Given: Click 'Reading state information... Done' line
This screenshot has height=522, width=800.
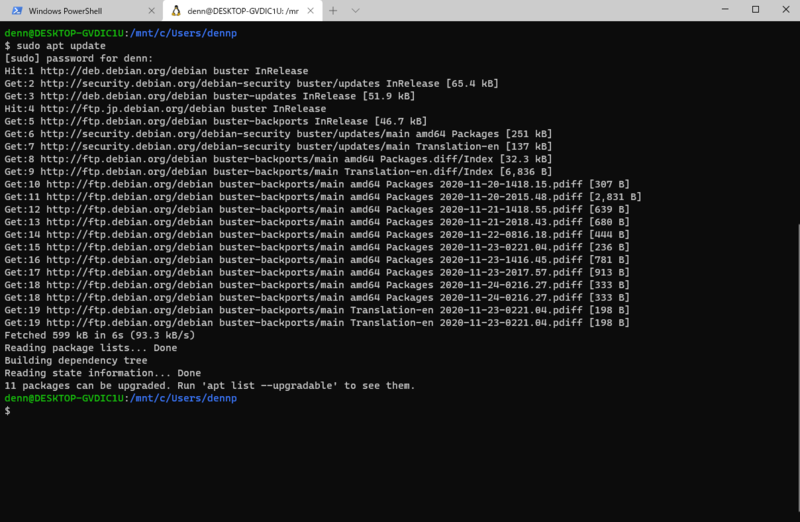Looking at the screenshot, I should pos(103,373).
